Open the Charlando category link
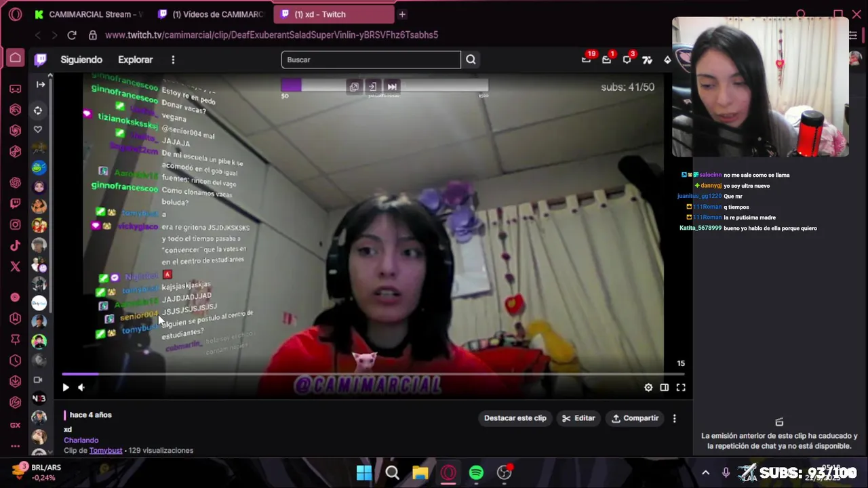Viewport: 868px width, 488px height. tap(81, 440)
